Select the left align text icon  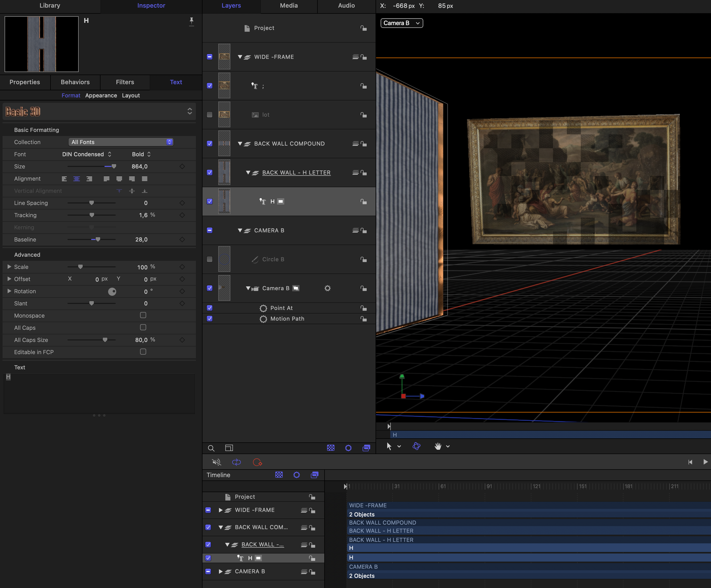click(x=64, y=179)
